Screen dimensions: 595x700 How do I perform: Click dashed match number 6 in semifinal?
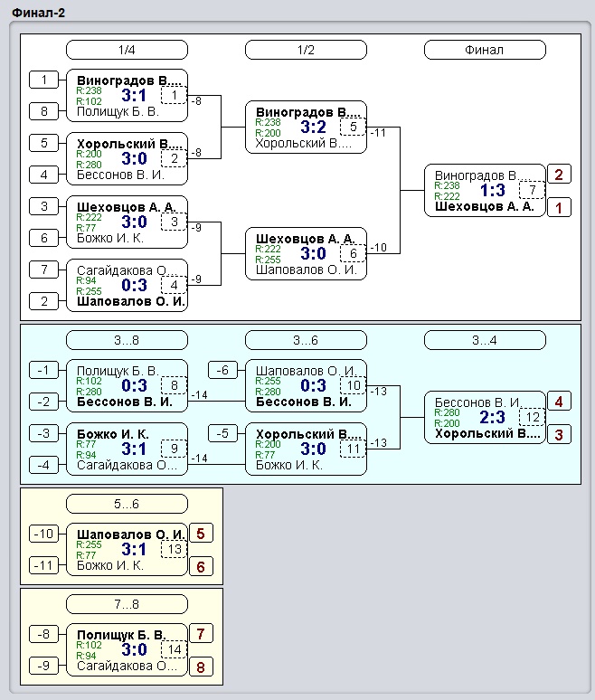353,253
